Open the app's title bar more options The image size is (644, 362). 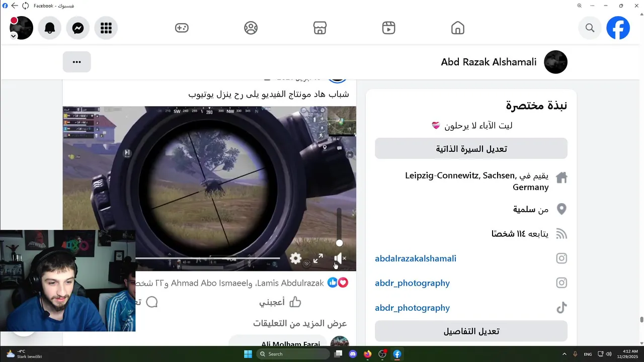click(592, 6)
